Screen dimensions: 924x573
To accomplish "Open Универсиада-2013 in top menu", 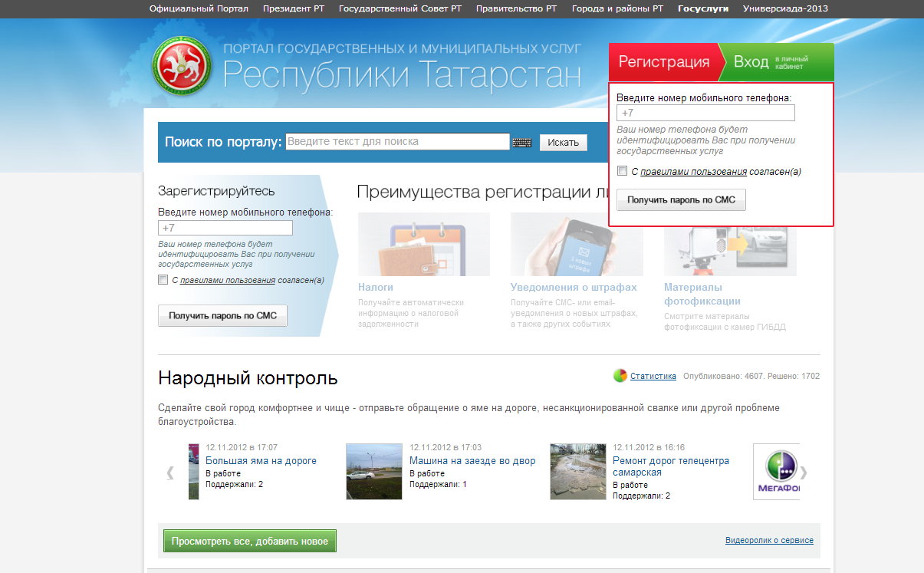I will pos(785,9).
